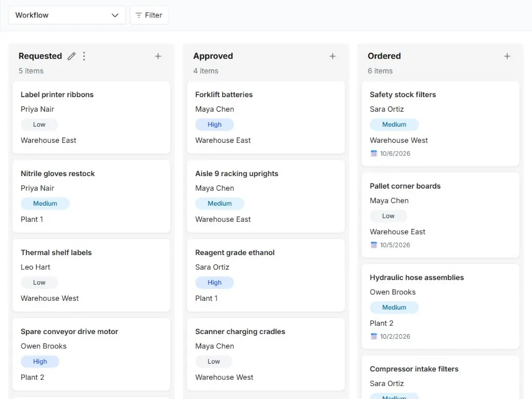The height and width of the screenshot is (399, 532).
Task: Click the Low badge on Pallet corner boards
Action: point(388,216)
